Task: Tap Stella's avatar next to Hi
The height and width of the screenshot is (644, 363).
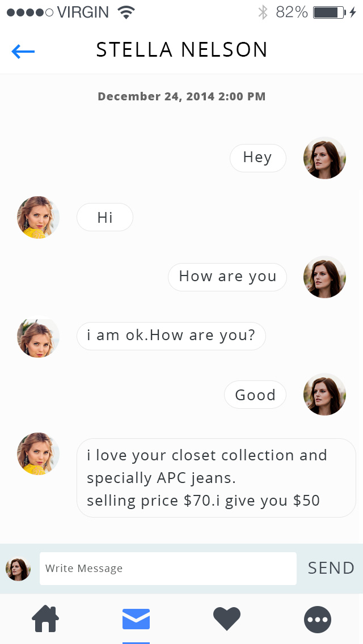Action: (39, 217)
